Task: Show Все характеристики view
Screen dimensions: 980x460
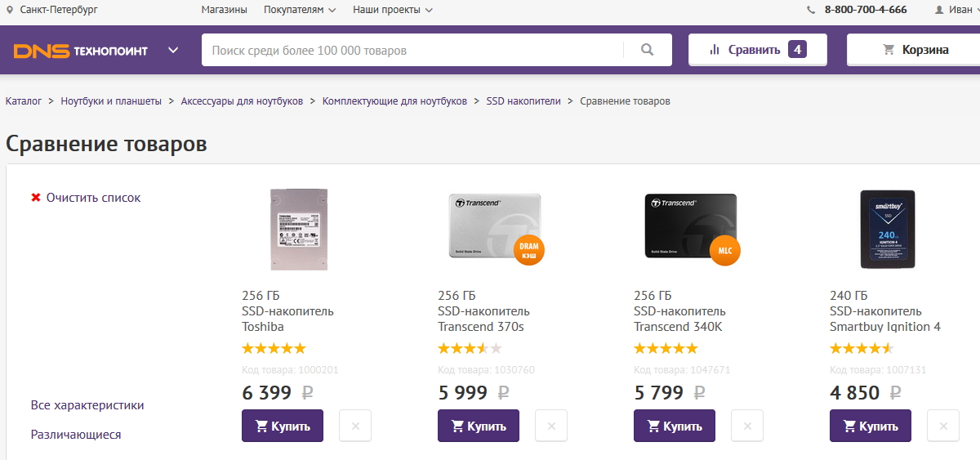Action: pos(87,405)
